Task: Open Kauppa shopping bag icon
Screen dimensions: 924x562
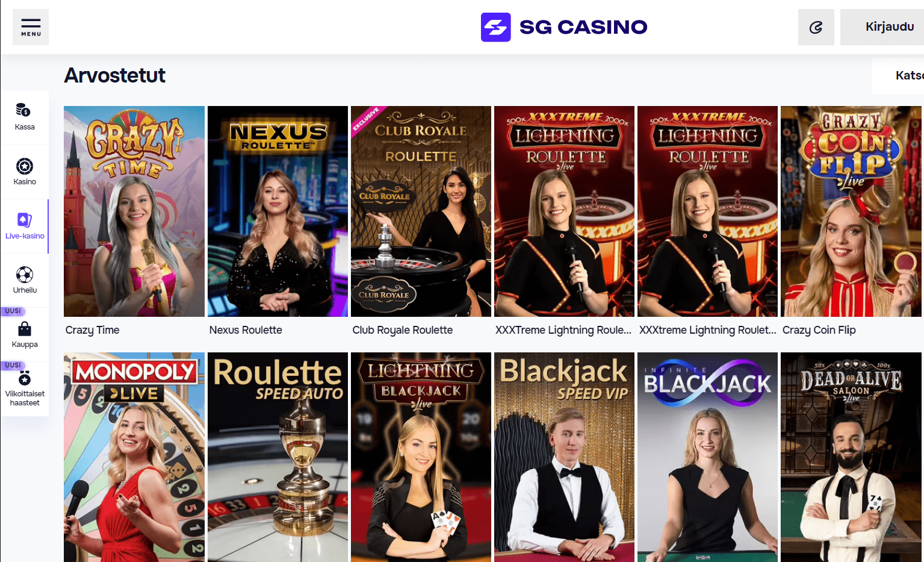Action: (25, 329)
